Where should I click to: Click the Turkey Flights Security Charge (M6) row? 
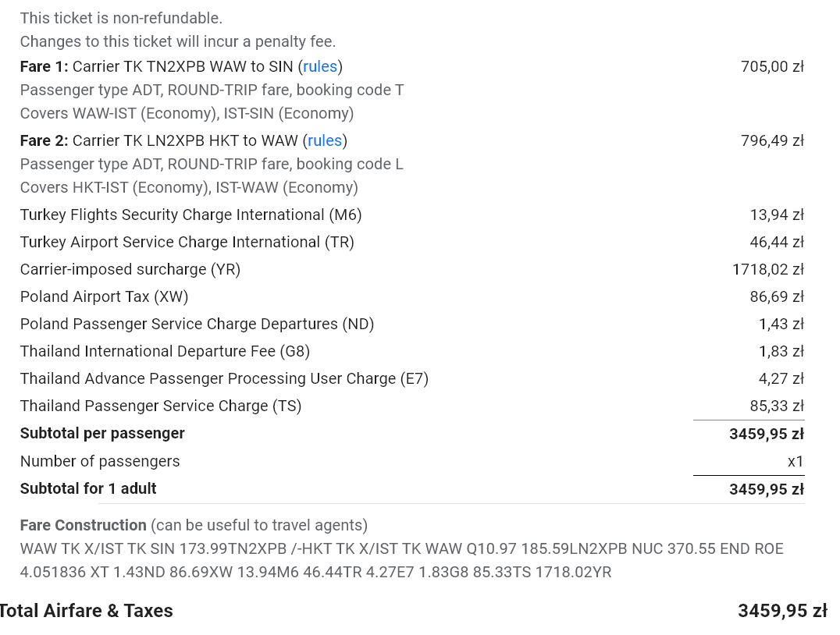point(412,215)
